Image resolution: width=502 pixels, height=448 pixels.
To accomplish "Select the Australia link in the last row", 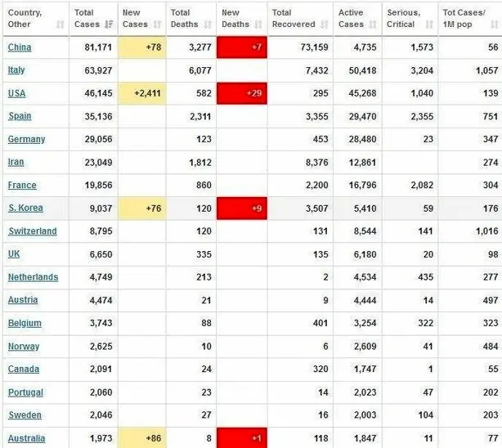I will point(27,439).
